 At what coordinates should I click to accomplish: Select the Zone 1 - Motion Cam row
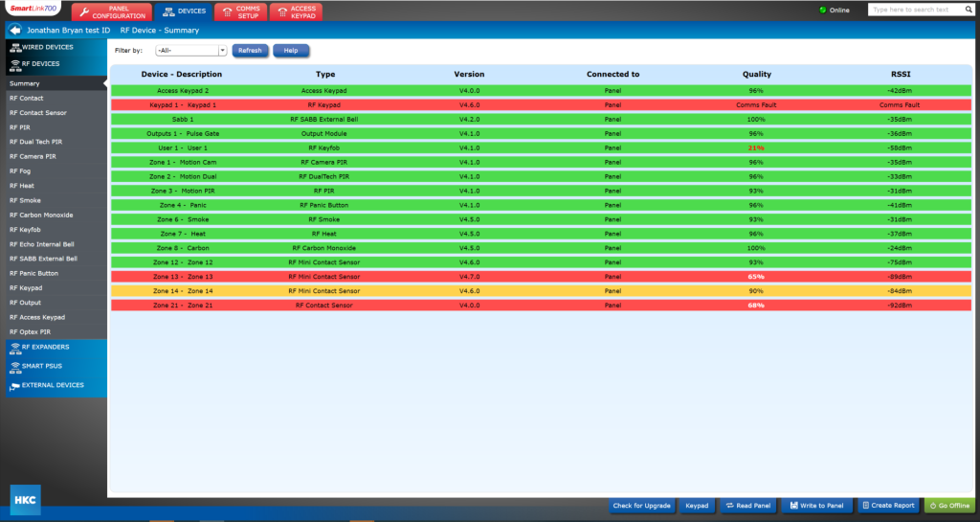coord(542,163)
